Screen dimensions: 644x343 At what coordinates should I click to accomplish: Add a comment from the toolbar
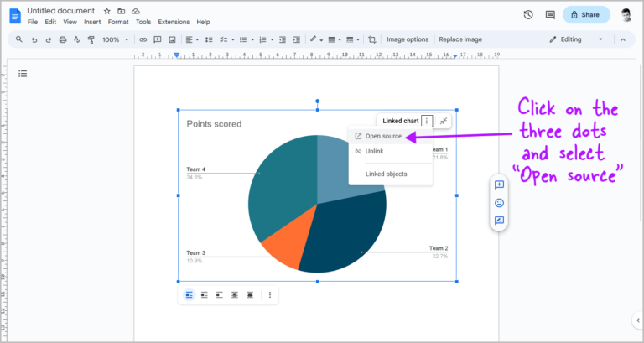158,40
